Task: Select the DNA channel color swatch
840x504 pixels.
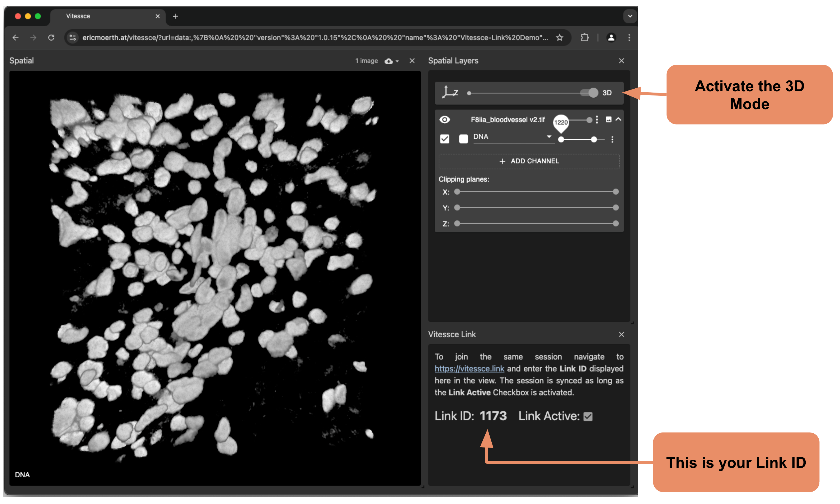Action: [463, 138]
